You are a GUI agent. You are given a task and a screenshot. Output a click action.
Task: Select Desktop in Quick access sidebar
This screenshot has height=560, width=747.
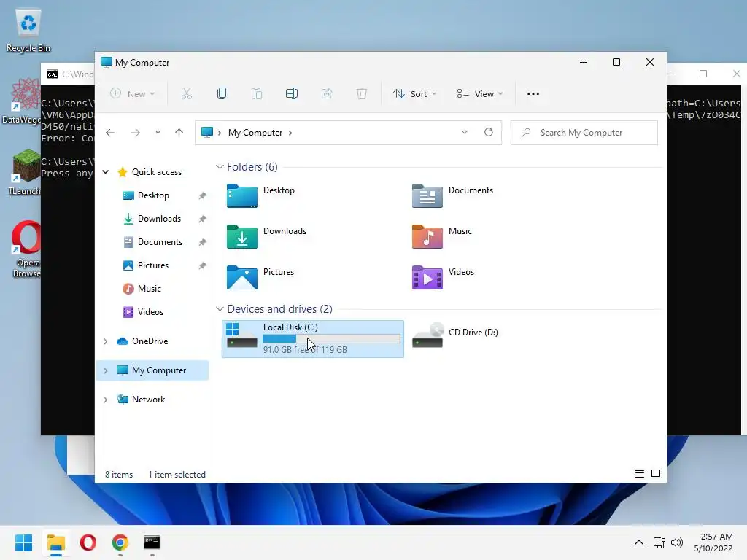click(x=153, y=195)
